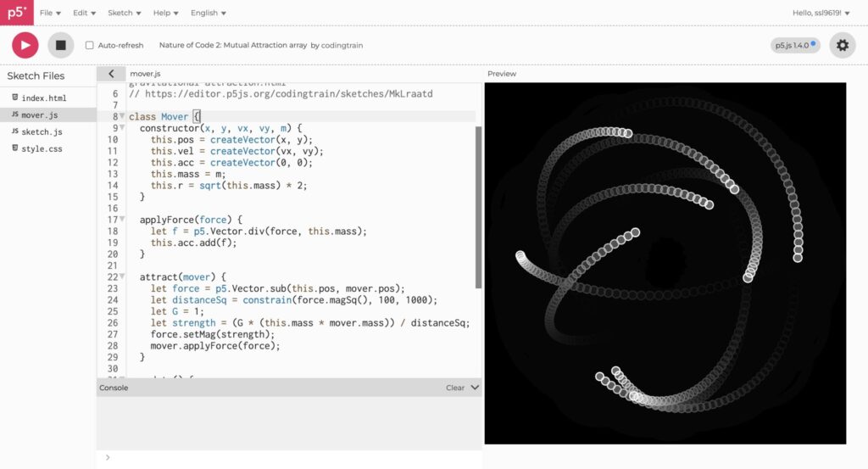
Task: Stop the running sketch
Action: [x=61, y=45]
